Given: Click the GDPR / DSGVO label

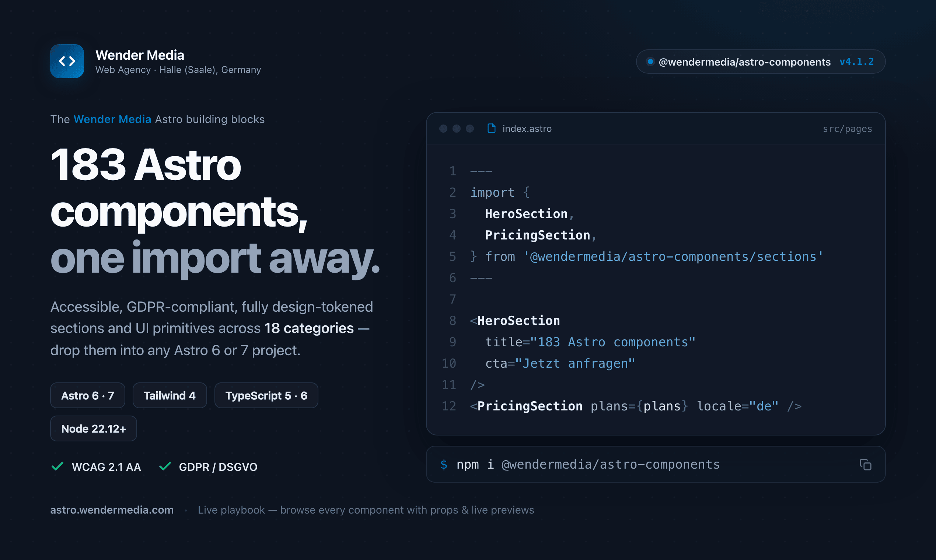Looking at the screenshot, I should point(218,467).
